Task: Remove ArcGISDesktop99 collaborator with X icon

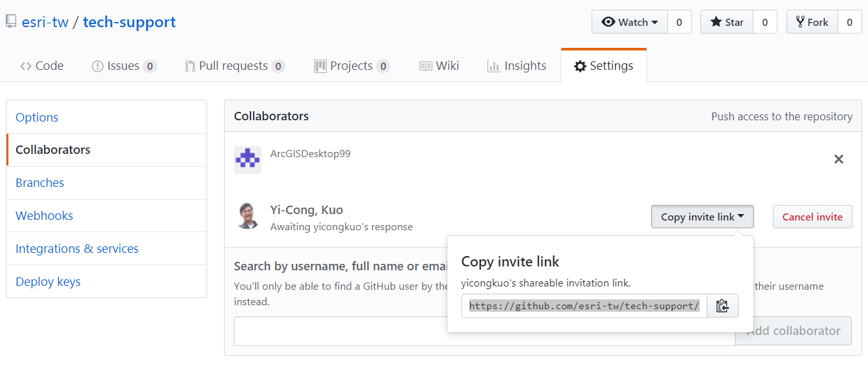Action: pos(839,159)
